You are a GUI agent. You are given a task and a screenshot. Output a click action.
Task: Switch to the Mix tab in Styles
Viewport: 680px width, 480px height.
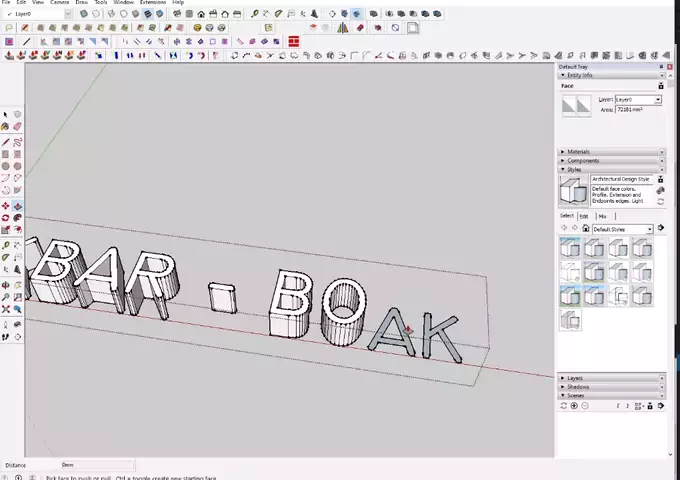(x=602, y=216)
